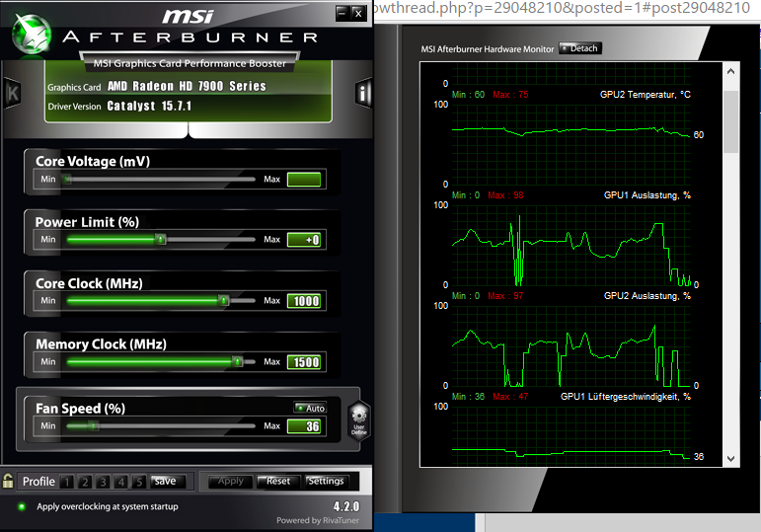Click the User Define fan gear icon
The width and height of the screenshot is (761, 532).
(359, 420)
